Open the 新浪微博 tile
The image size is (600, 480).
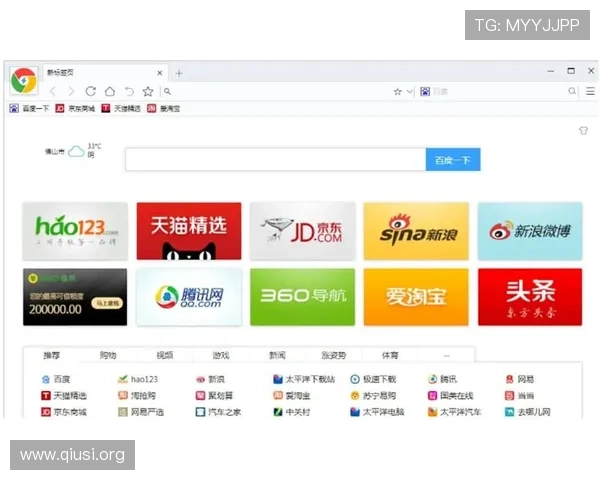[x=530, y=231]
